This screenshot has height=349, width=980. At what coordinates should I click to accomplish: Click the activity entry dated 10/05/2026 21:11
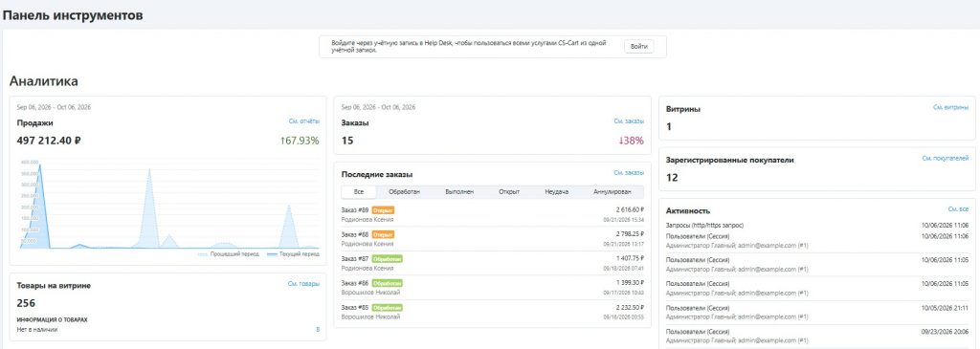pyautogui.click(x=817, y=312)
